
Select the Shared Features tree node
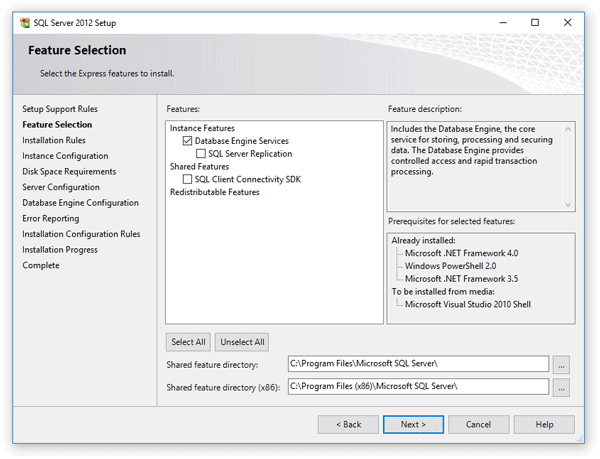tap(199, 166)
